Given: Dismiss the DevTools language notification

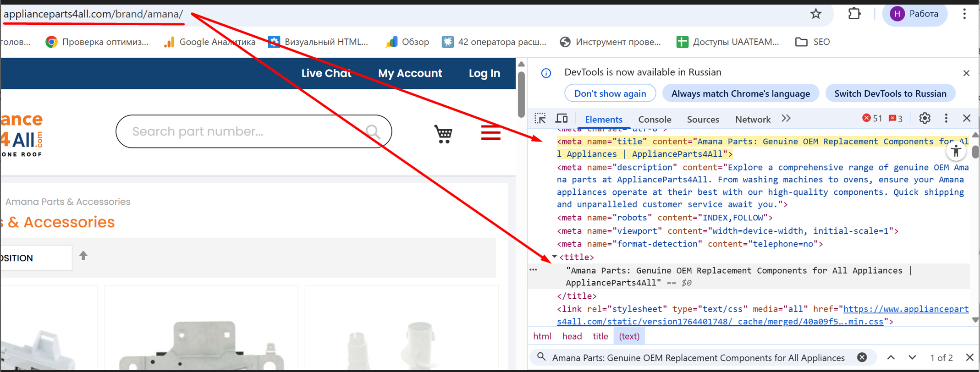Looking at the screenshot, I should 966,73.
